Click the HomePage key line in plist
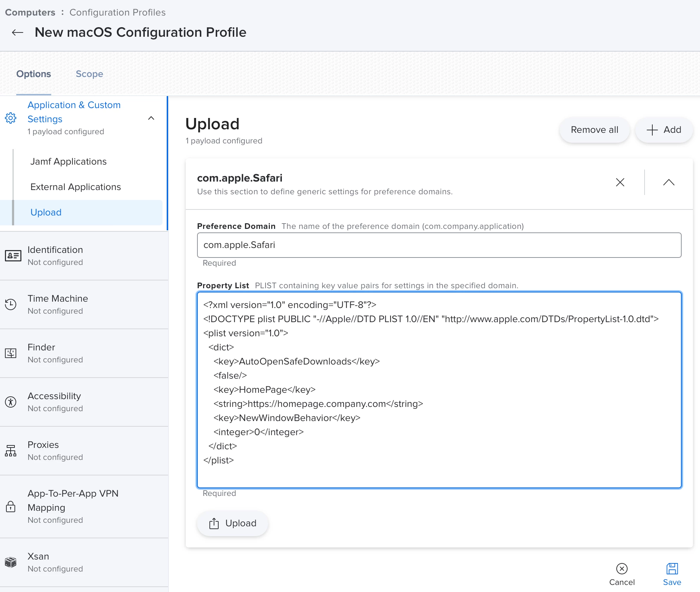 [x=265, y=390]
